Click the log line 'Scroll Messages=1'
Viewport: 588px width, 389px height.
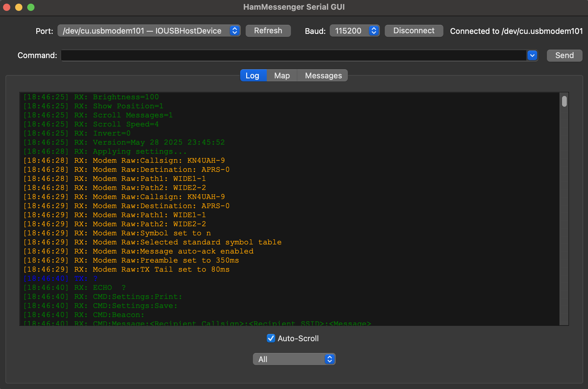98,115
